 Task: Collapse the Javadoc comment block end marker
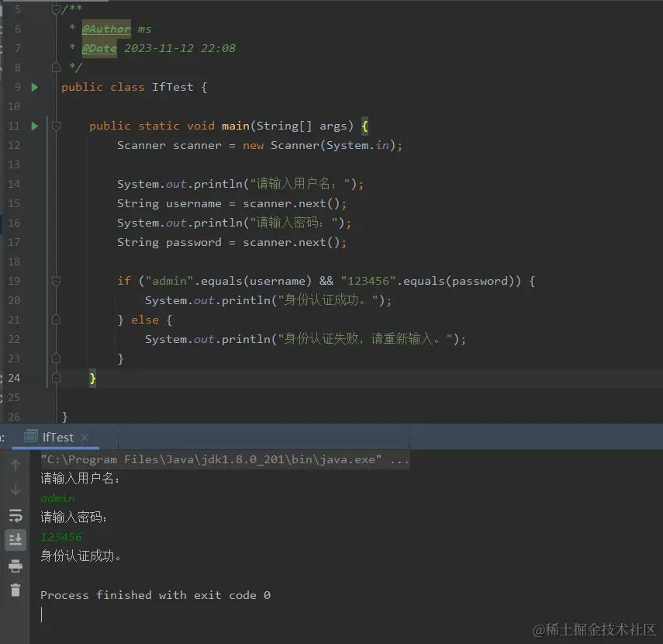56,68
